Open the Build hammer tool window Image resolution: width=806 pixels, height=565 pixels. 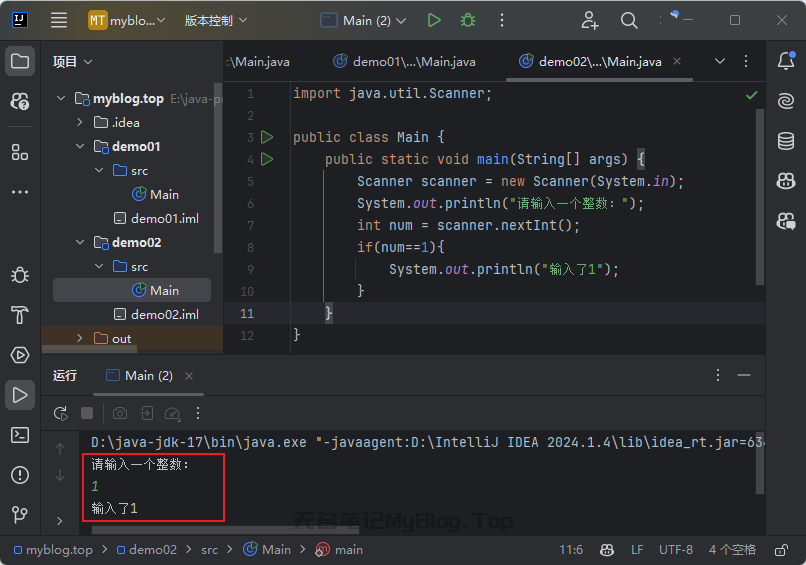click(x=20, y=315)
